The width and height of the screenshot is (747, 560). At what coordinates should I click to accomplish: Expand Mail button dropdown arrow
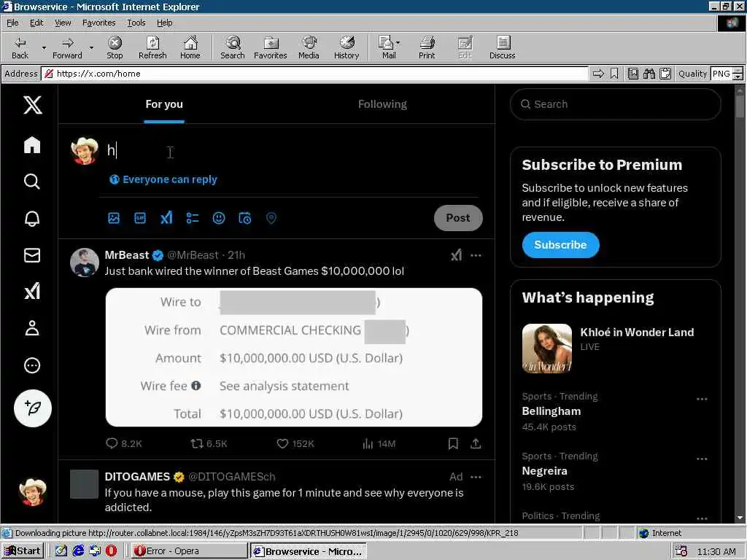tap(398, 43)
